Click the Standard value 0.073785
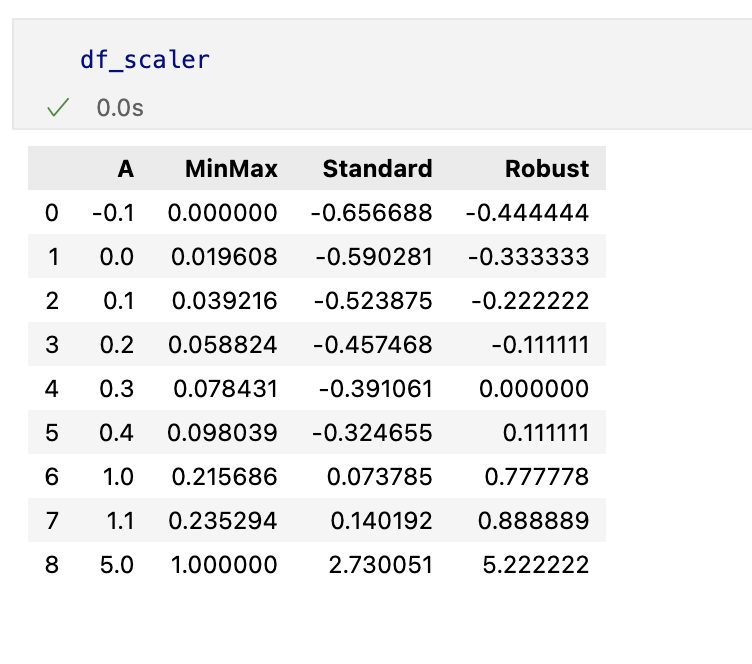752x664 pixels. [379, 477]
